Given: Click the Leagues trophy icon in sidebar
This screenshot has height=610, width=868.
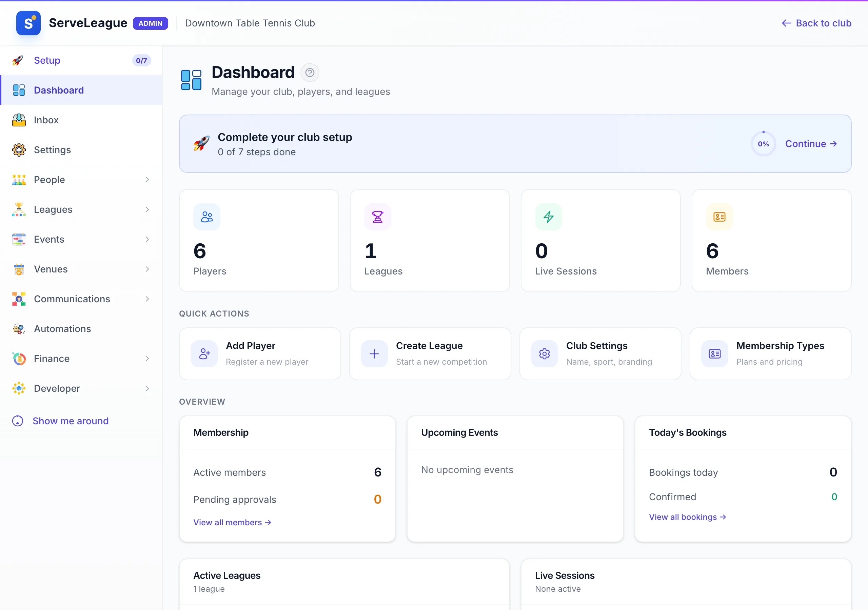Looking at the screenshot, I should point(19,210).
